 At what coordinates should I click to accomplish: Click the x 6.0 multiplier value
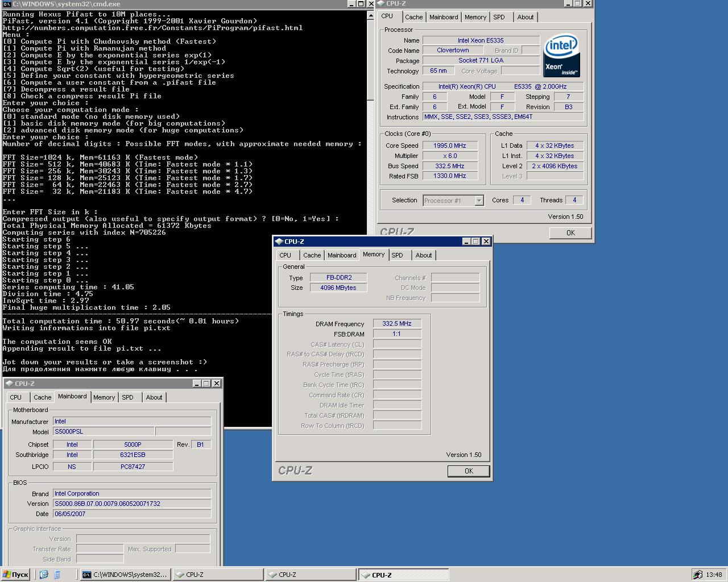(x=450, y=156)
